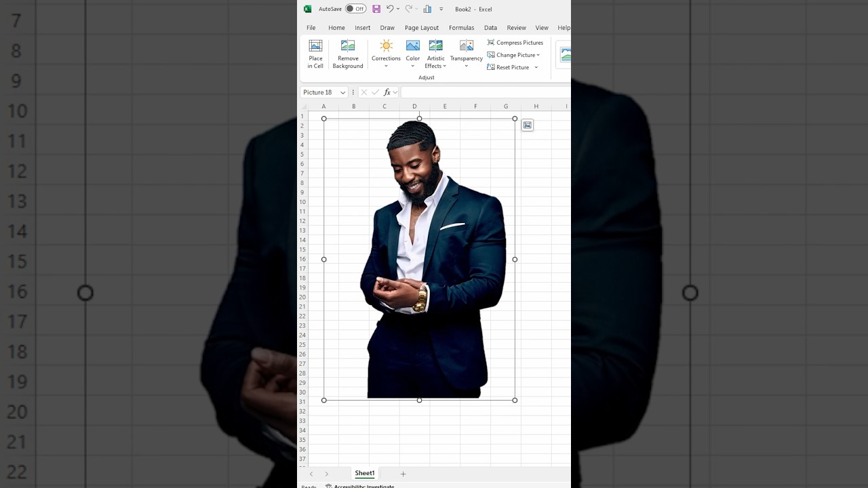Screen dimensions: 868x488
Task: Click the chart icon in Quick Access Toolbar
Action: (427, 9)
